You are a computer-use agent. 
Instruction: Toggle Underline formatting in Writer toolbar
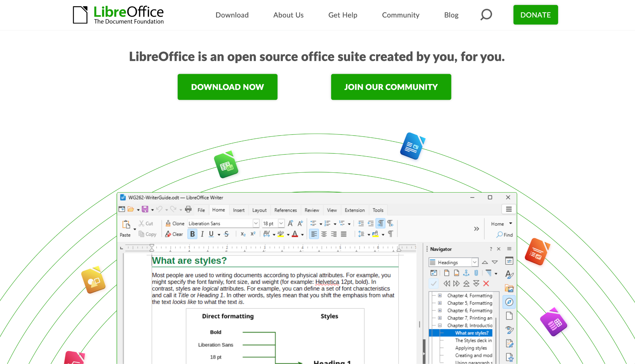point(211,234)
